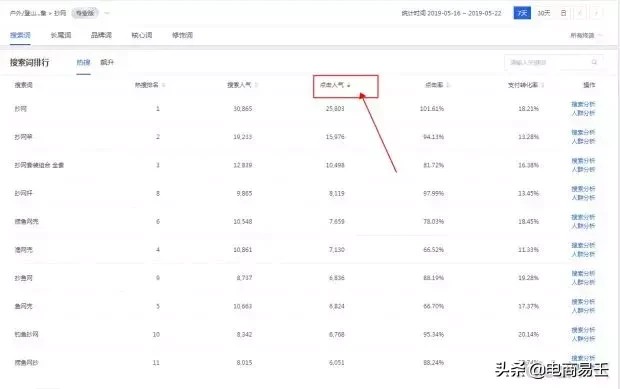This screenshot has height=389, width=620.
Task: Open 人群分析 for the 12,839 row
Action: (x=583, y=170)
